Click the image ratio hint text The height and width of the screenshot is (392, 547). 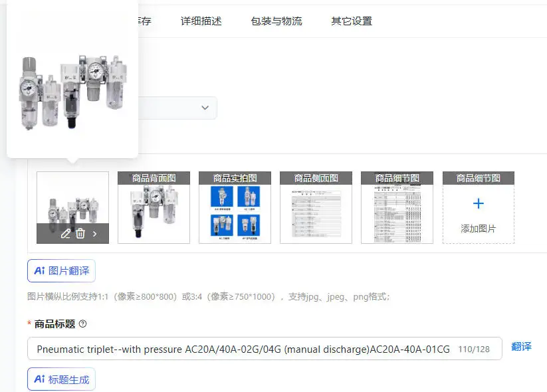point(208,297)
